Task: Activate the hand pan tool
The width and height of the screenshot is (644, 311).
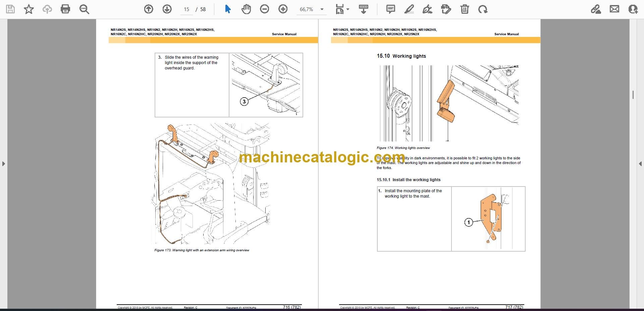Action: (x=246, y=9)
